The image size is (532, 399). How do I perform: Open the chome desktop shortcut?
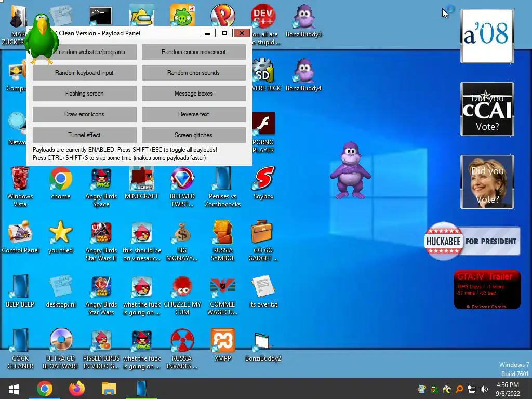point(61,183)
